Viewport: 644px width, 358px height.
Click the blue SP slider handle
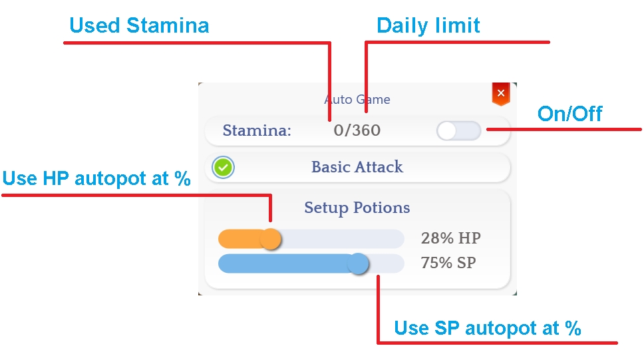click(359, 264)
